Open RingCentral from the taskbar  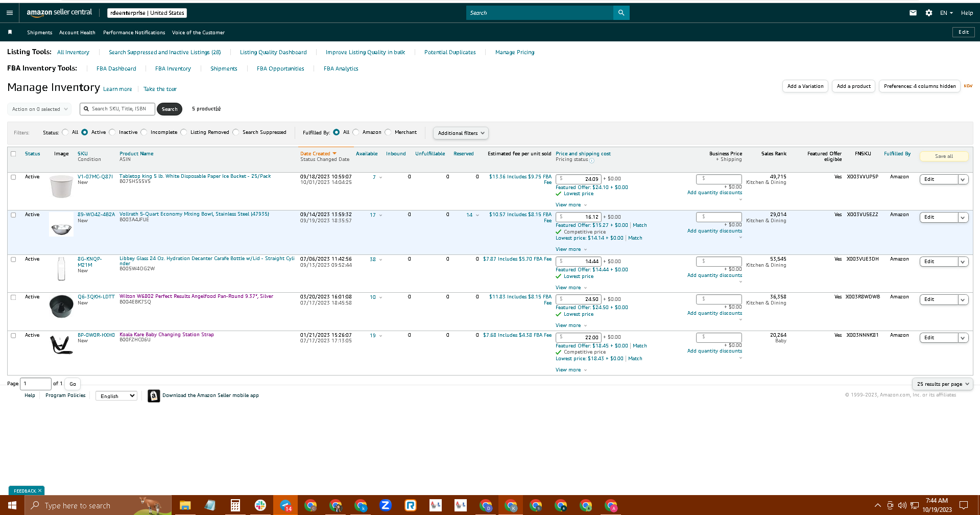(x=411, y=505)
